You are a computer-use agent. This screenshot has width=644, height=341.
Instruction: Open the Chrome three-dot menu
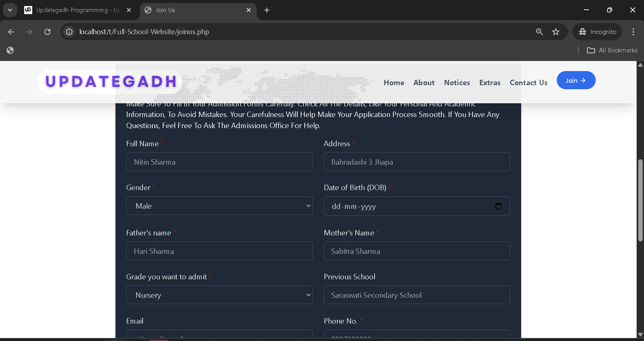coord(633,32)
